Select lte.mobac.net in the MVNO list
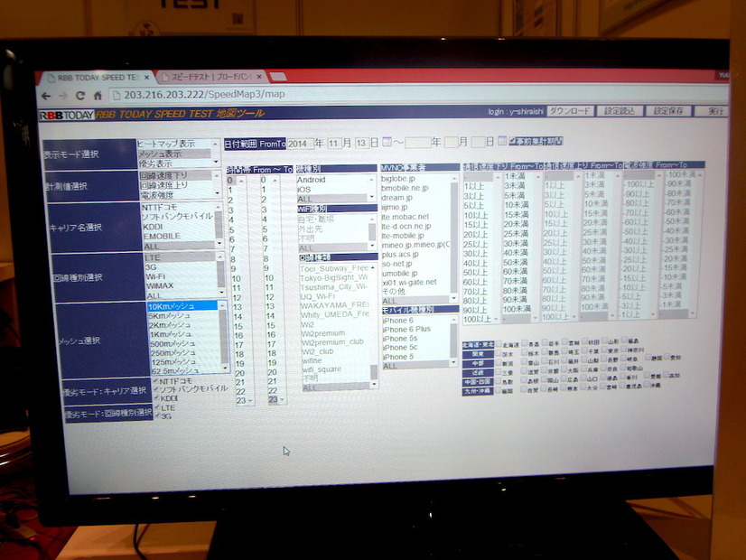 coord(406,217)
